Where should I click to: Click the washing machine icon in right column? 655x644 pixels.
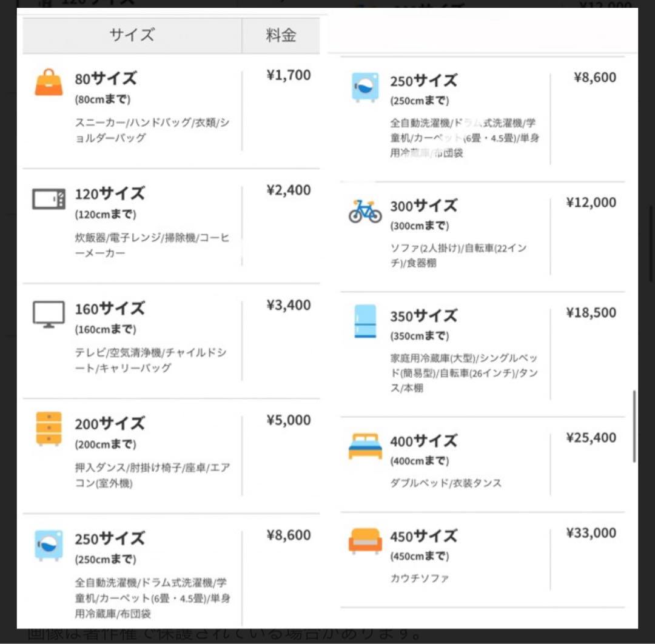pyautogui.click(x=365, y=87)
